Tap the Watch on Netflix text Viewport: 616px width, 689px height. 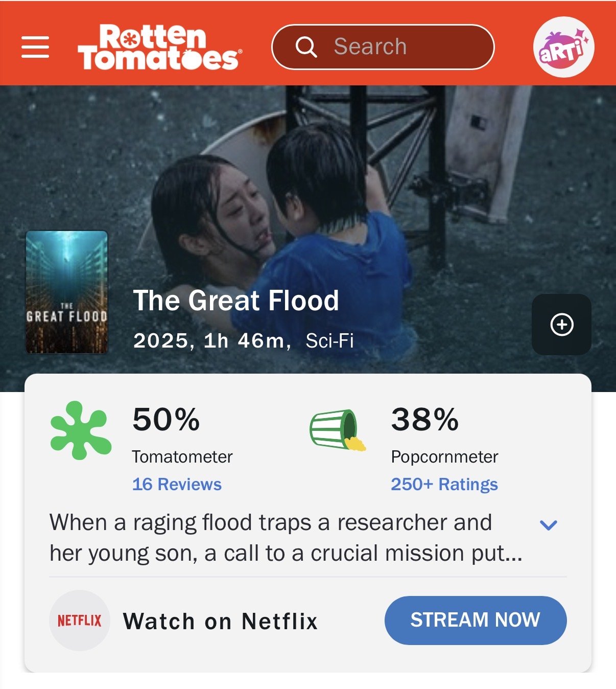(220, 622)
